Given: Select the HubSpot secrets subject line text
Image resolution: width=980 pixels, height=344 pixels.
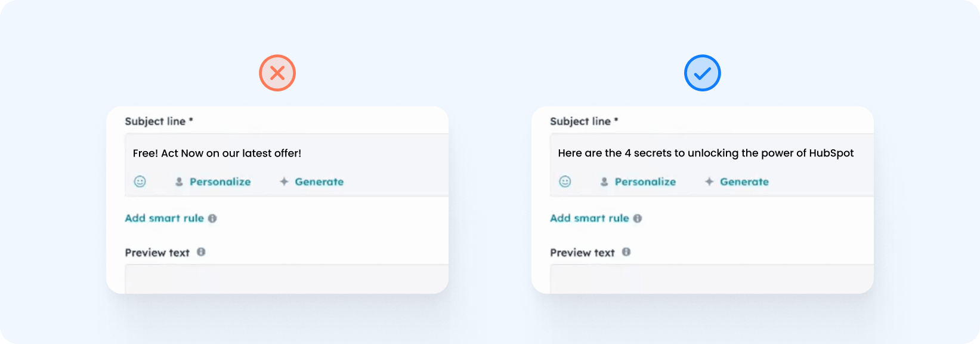Looking at the screenshot, I should [706, 153].
